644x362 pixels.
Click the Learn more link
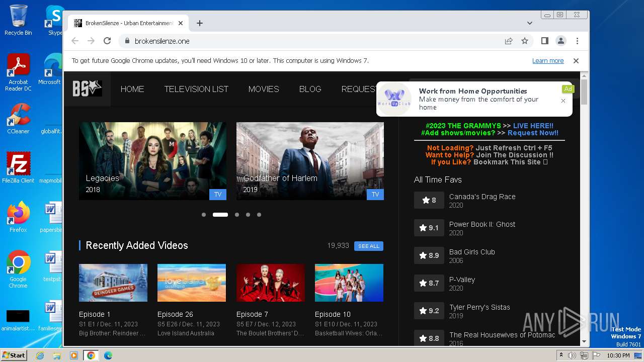click(548, 61)
